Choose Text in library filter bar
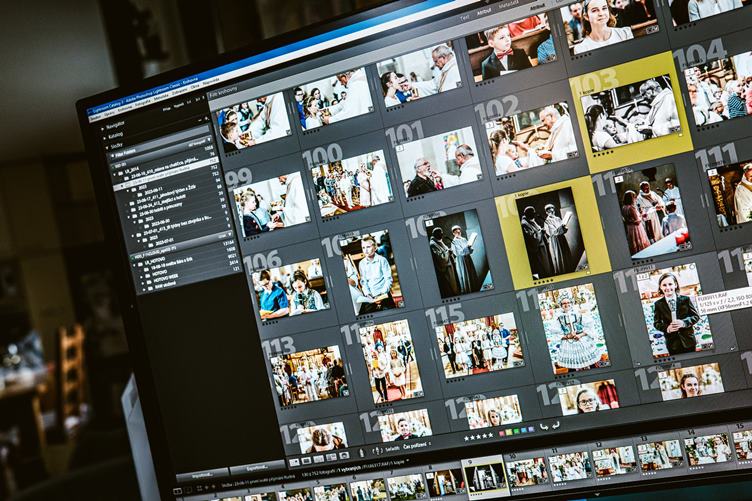This screenshot has width=752, height=501. [x=464, y=18]
